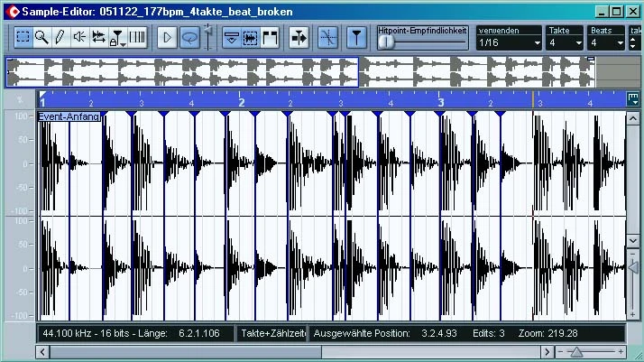This screenshot has width=644, height=362.
Task: Select the speaker Play tool
Action: [x=79, y=38]
